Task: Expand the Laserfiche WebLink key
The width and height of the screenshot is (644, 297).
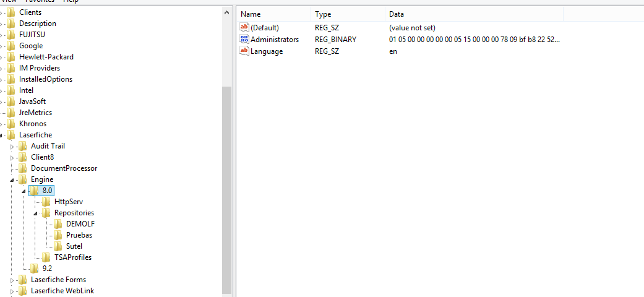Action: (x=12, y=291)
